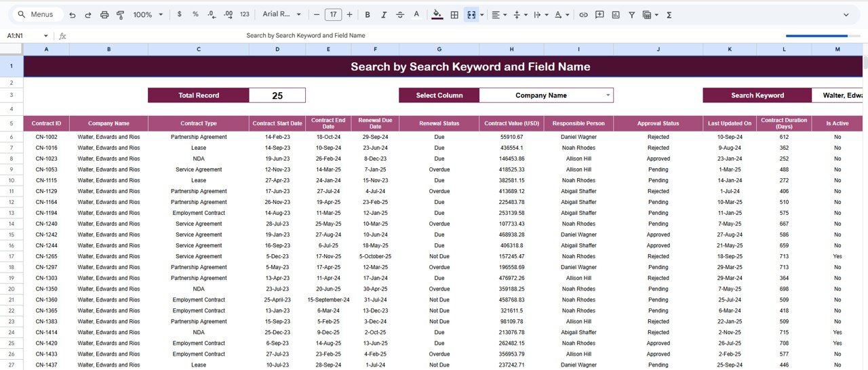The height and width of the screenshot is (370, 868).
Task: Open the text color picker
Action: (416, 14)
